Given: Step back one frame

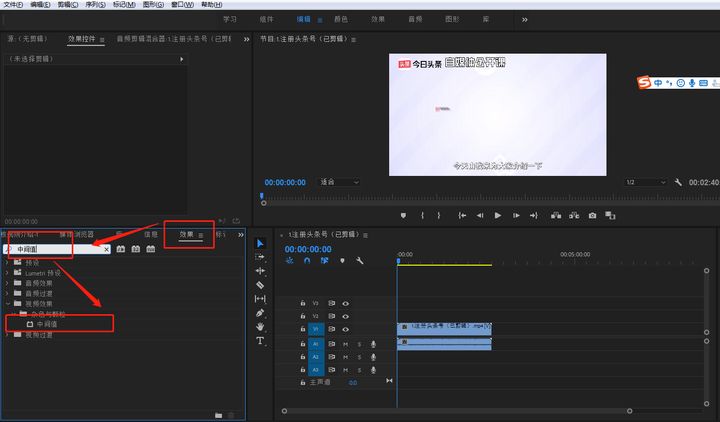Looking at the screenshot, I should coord(480,215).
